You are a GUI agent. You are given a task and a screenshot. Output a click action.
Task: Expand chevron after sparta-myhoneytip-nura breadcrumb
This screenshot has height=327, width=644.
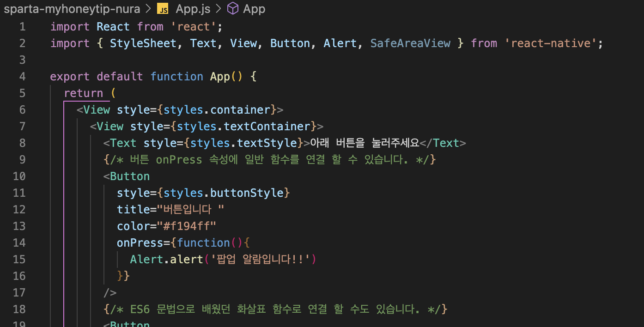pyautogui.click(x=148, y=9)
